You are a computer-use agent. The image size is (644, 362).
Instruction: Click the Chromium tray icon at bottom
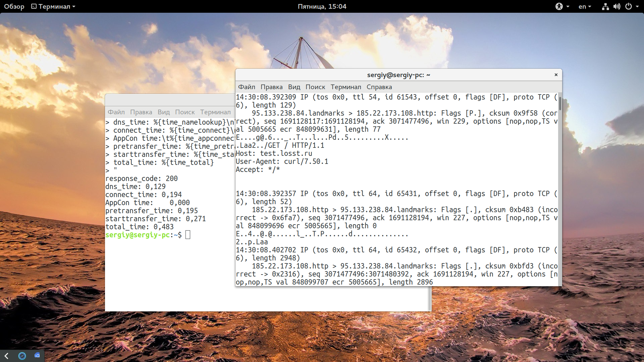[37, 355]
